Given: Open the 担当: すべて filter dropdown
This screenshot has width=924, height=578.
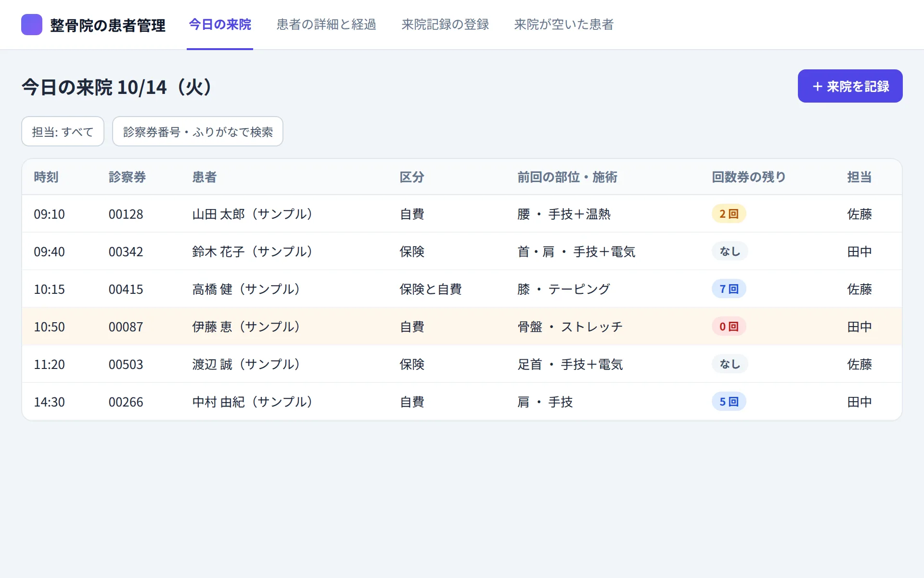Looking at the screenshot, I should (x=63, y=131).
